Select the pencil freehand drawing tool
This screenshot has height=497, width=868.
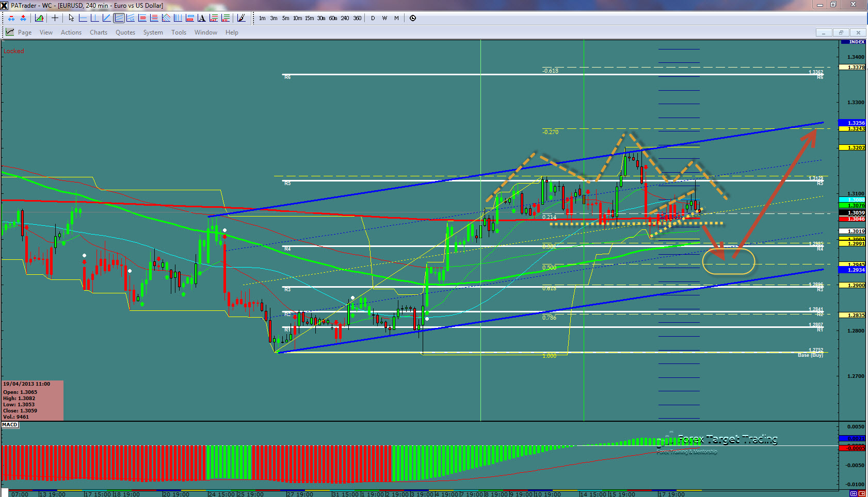242,18
